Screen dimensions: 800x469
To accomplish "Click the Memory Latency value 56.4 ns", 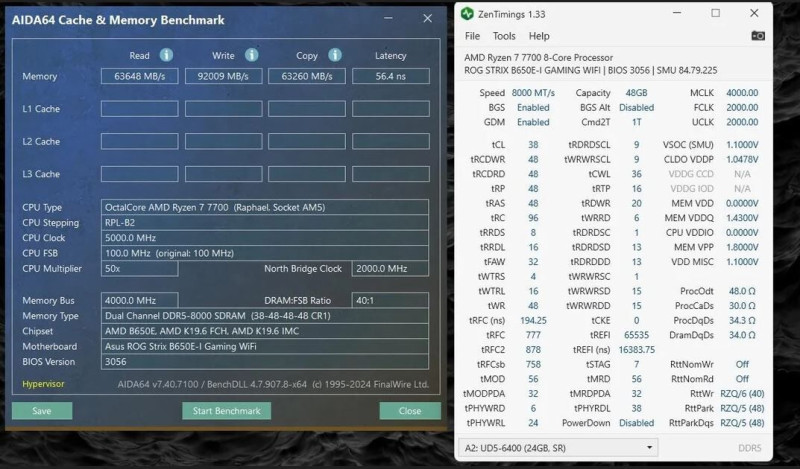I will pyautogui.click(x=391, y=76).
